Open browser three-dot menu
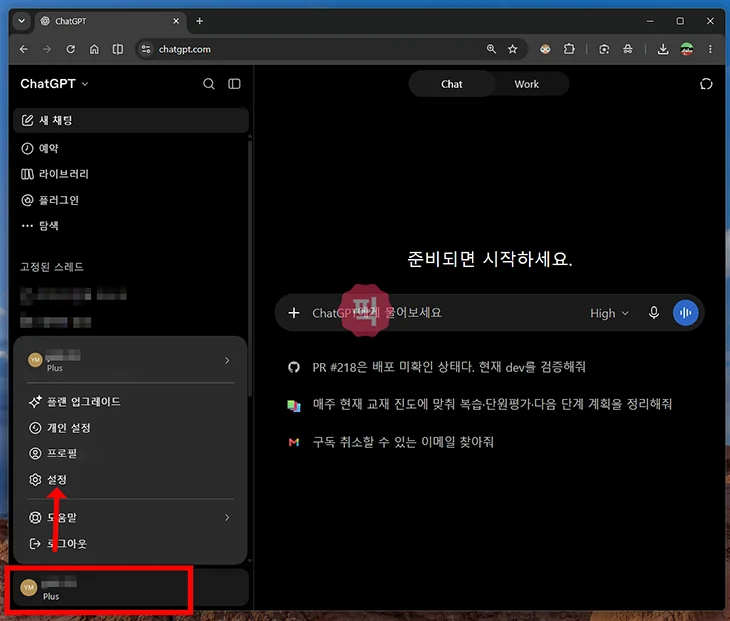Screen dimensions: 730x621 (x=710, y=49)
